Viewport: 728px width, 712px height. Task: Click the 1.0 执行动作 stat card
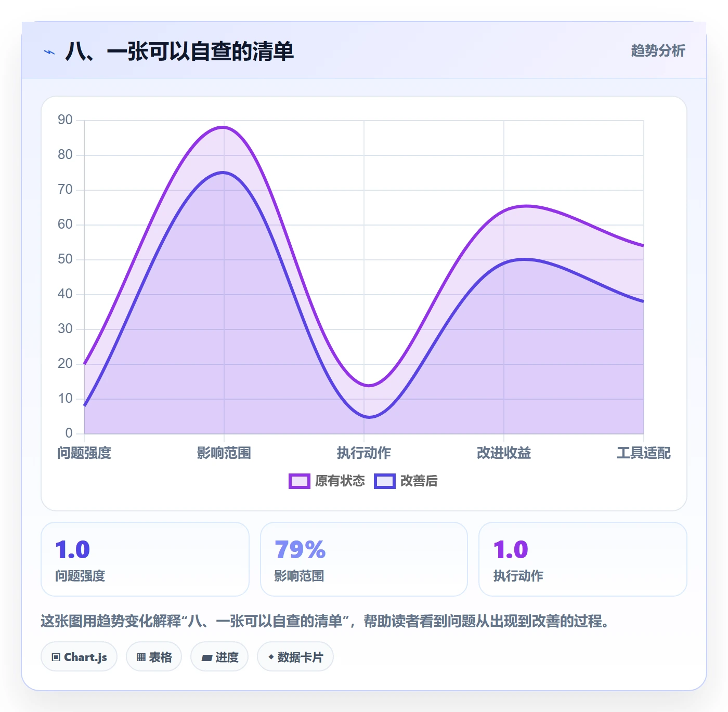[583, 559]
